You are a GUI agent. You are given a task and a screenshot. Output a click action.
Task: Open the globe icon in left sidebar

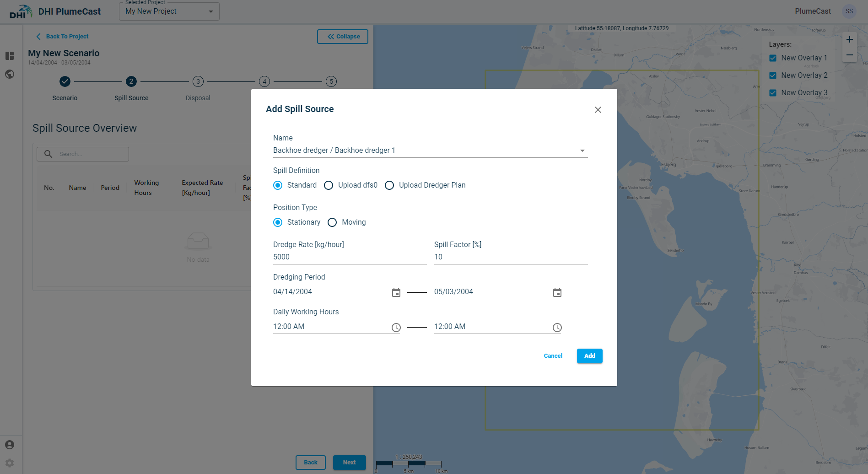tap(10, 74)
